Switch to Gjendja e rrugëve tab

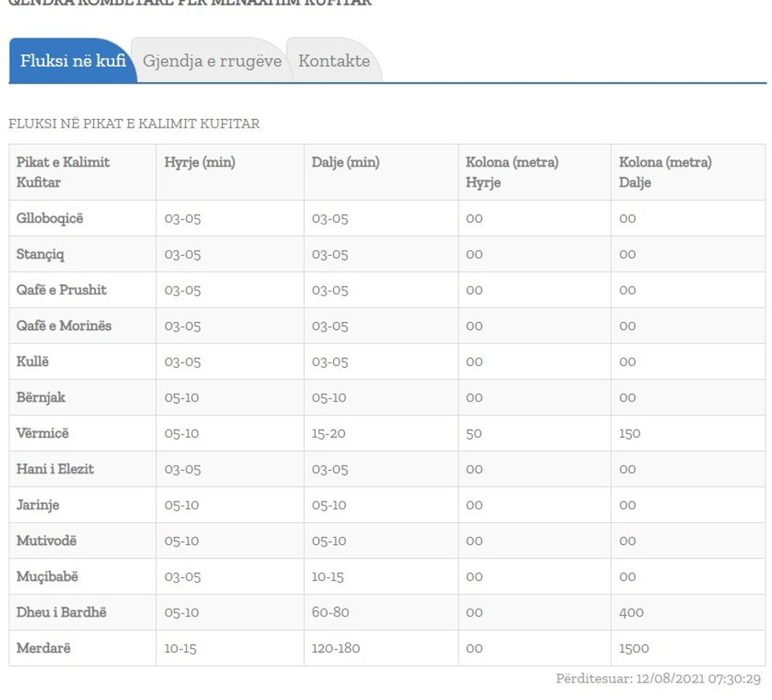pos(212,61)
